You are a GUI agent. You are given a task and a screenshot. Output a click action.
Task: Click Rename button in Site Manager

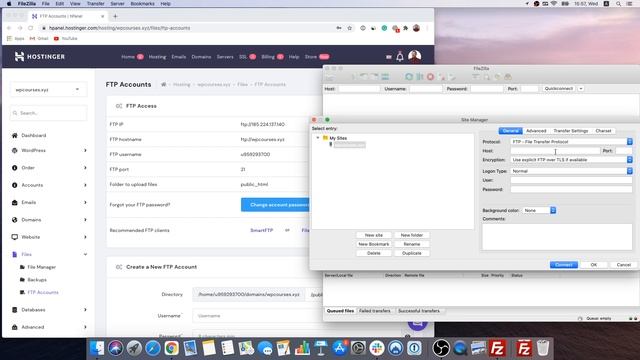(411, 244)
